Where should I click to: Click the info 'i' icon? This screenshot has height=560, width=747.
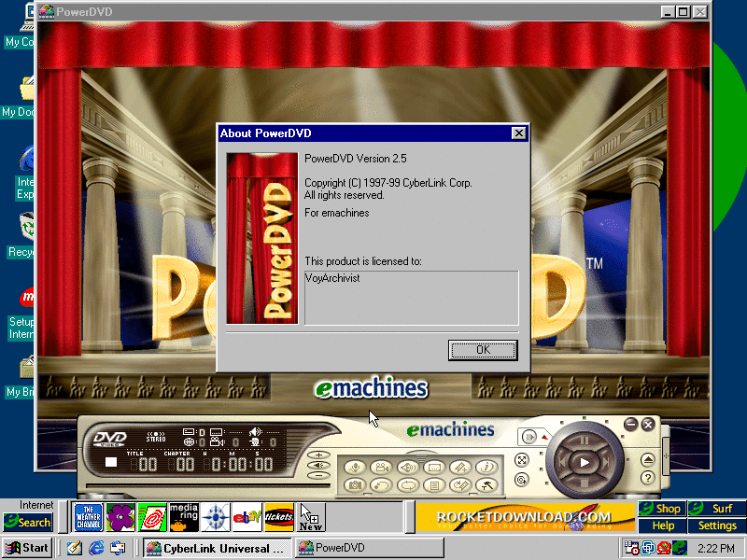coord(485,467)
